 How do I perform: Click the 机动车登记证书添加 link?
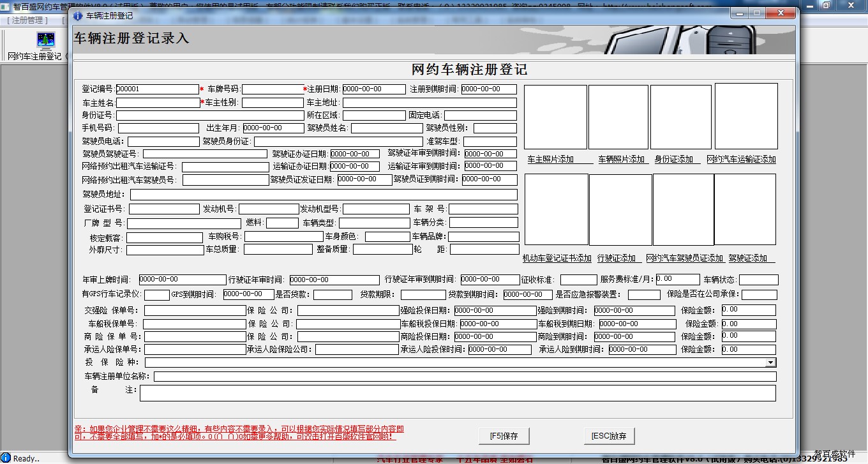click(557, 258)
